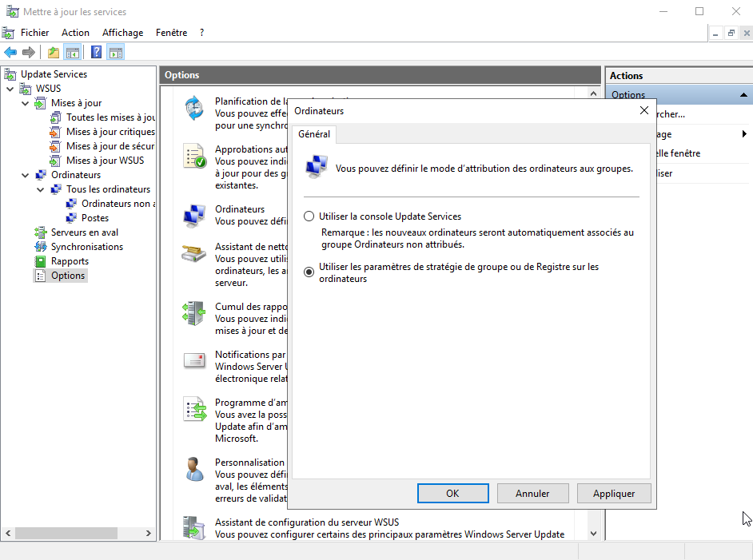This screenshot has width=753, height=560.
Task: Click the Back arrow toolbar icon
Action: (x=10, y=52)
